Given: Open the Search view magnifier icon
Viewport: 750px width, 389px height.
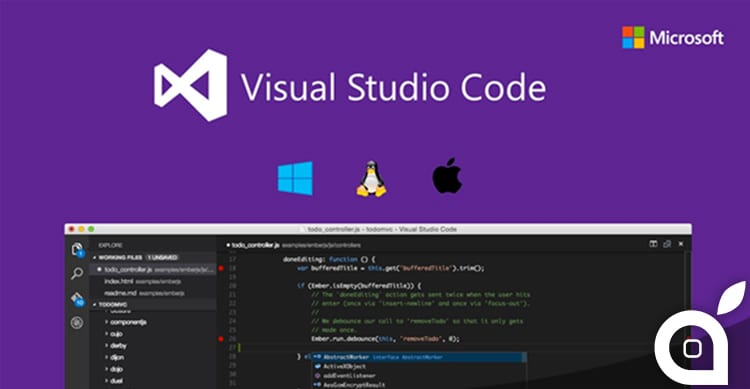Looking at the screenshot, I should coord(77,274).
